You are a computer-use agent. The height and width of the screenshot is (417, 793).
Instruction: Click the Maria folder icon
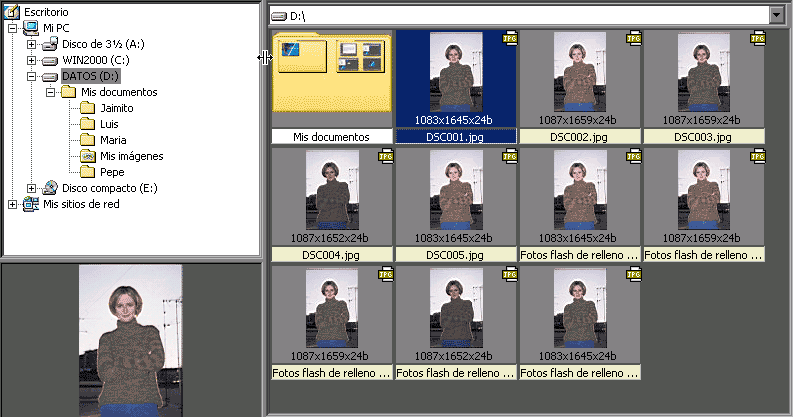tap(88, 140)
